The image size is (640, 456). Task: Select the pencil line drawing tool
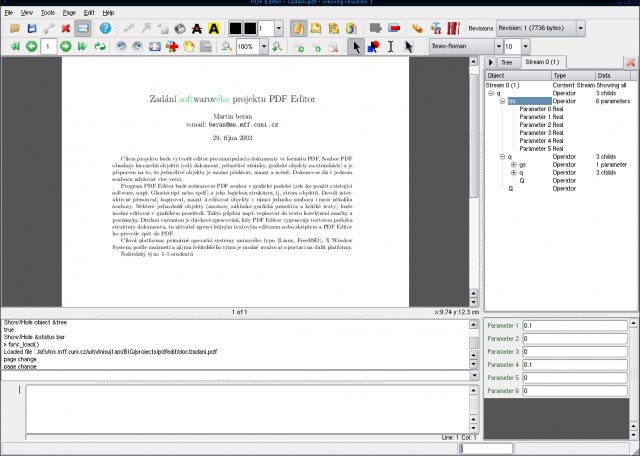coord(129,29)
